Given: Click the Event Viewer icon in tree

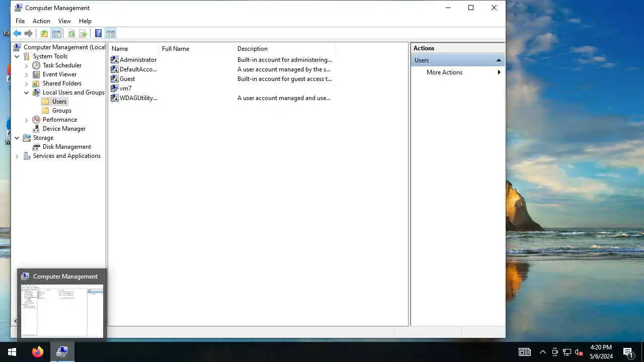Looking at the screenshot, I should (36, 74).
